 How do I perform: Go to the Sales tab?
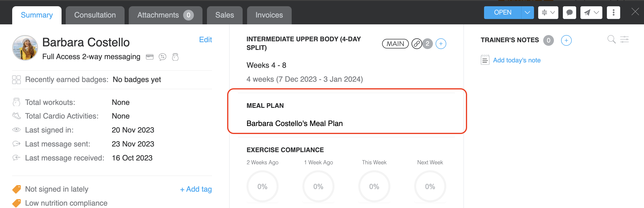[x=224, y=15]
